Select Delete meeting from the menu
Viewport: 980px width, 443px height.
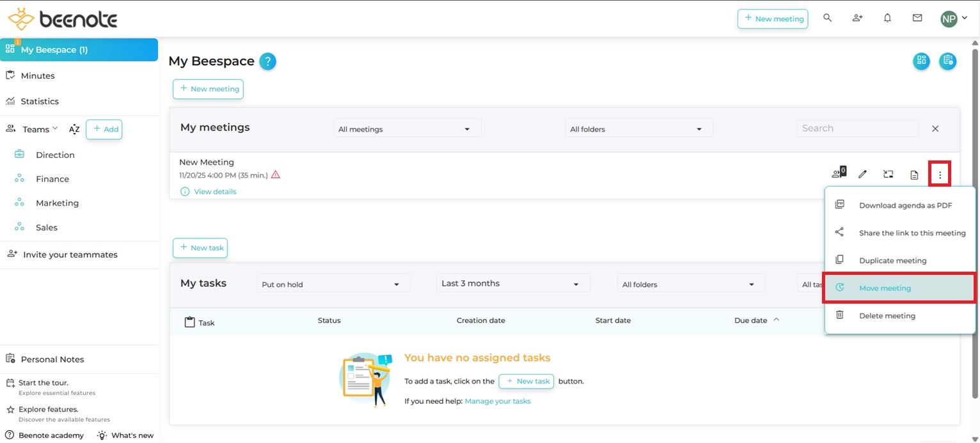coord(887,316)
